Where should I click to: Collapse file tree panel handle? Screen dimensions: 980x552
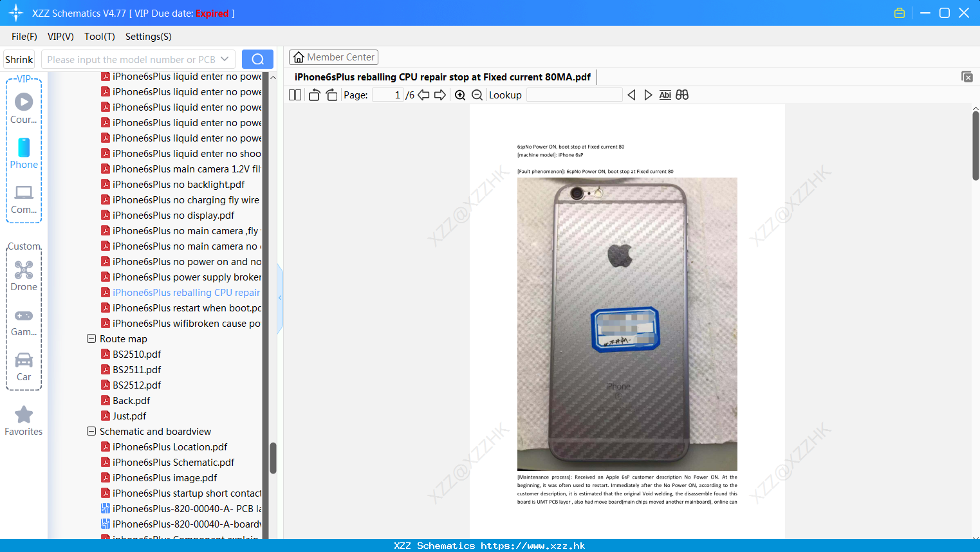280,298
